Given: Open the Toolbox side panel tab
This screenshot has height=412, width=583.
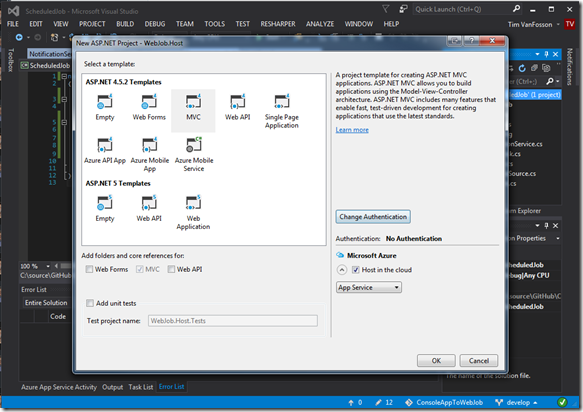Looking at the screenshot, I should [x=11, y=60].
